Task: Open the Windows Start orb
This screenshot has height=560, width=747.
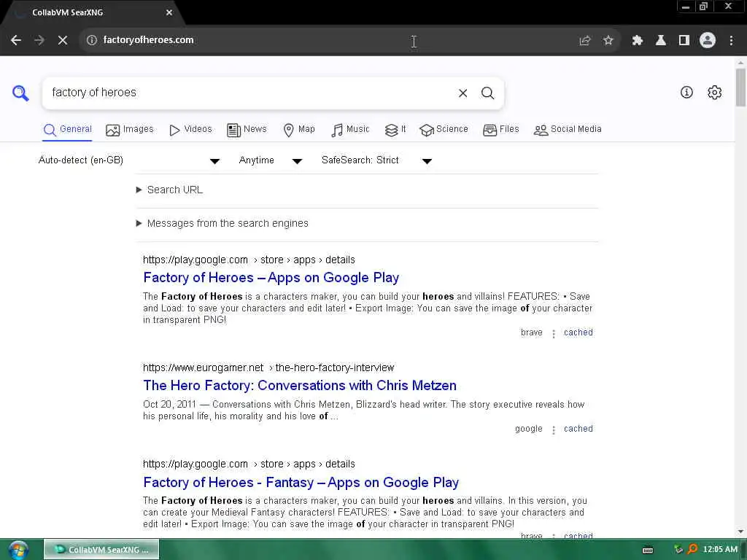Action: point(18,550)
